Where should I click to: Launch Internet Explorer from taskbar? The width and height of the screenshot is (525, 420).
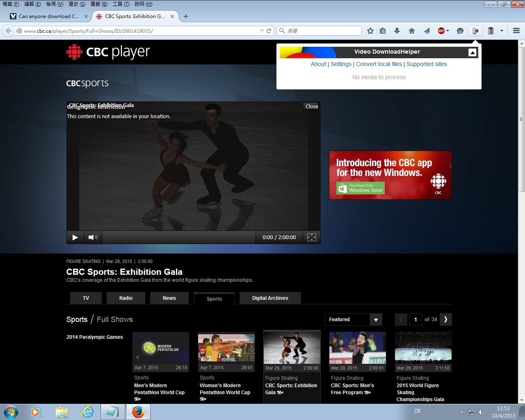87,412
